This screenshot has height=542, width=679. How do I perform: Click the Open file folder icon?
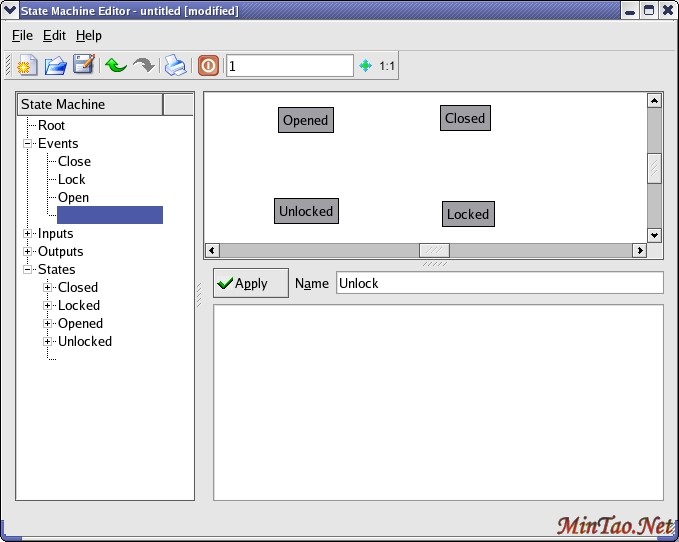[x=56, y=66]
